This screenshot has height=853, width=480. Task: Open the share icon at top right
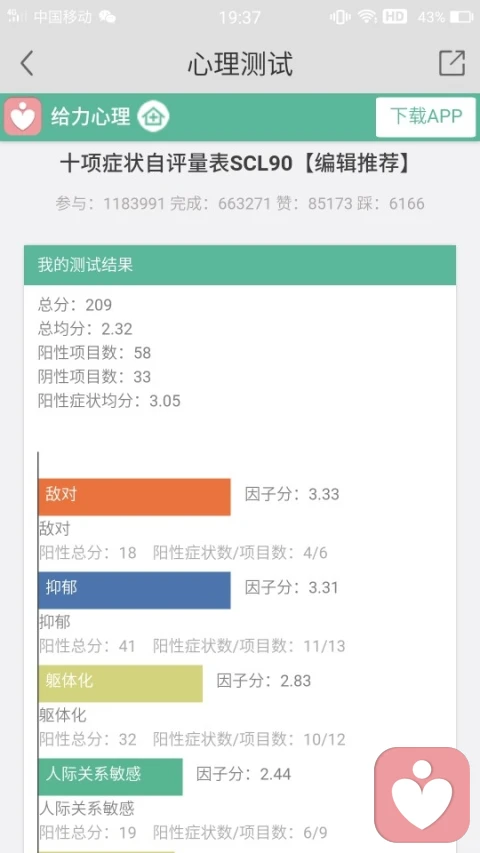452,63
